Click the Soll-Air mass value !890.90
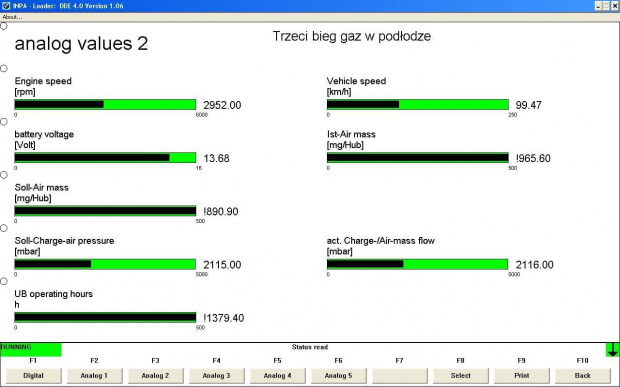This screenshot has height=387, width=620. point(221,211)
